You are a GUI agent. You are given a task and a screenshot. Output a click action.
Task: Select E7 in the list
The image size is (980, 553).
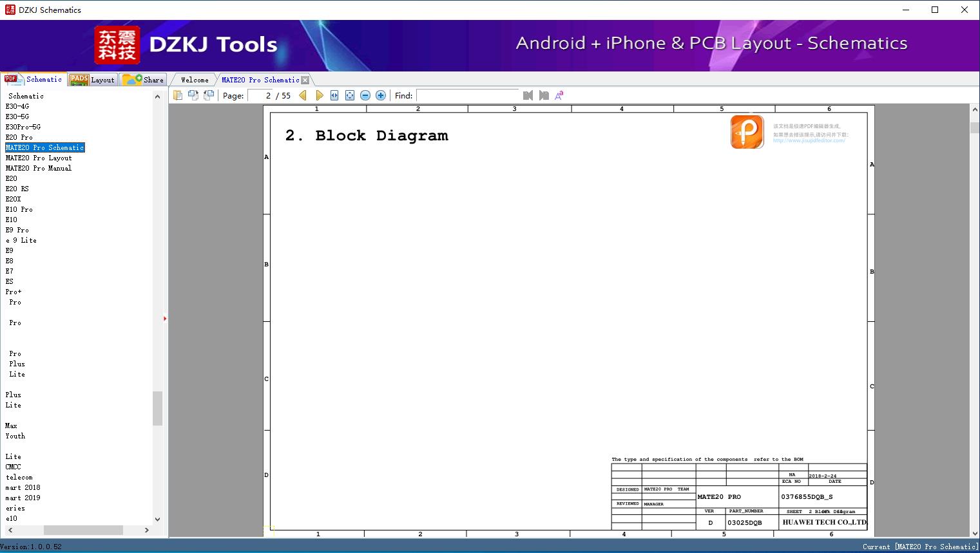(10, 271)
